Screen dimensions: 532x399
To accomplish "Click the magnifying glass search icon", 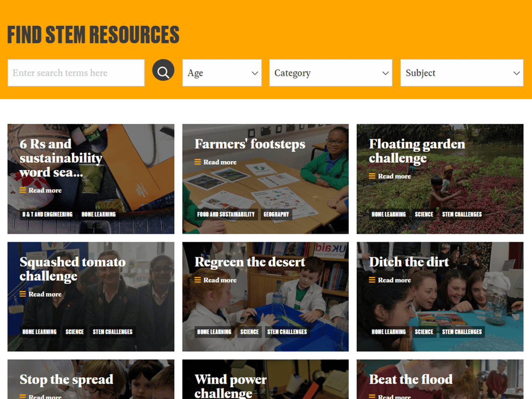I will pyautogui.click(x=163, y=70).
